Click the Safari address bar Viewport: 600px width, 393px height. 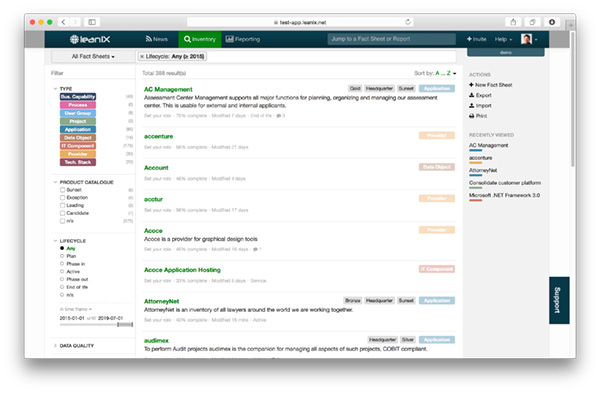(x=300, y=22)
